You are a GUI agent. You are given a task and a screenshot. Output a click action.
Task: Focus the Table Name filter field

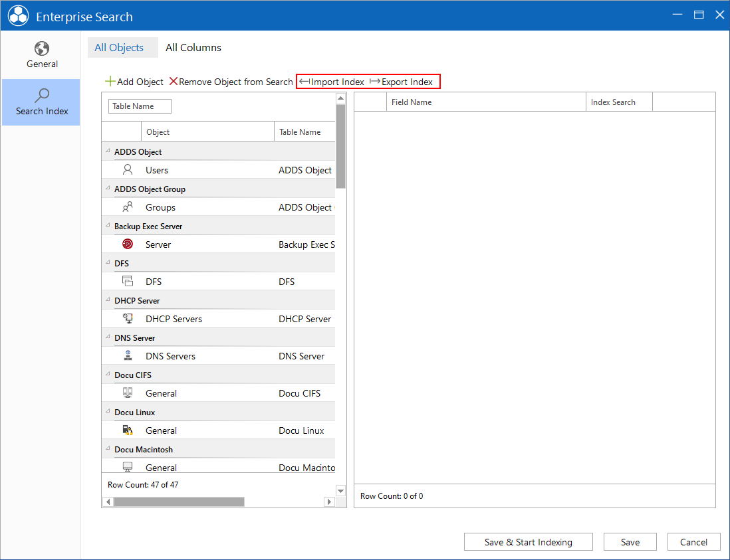[x=140, y=106]
